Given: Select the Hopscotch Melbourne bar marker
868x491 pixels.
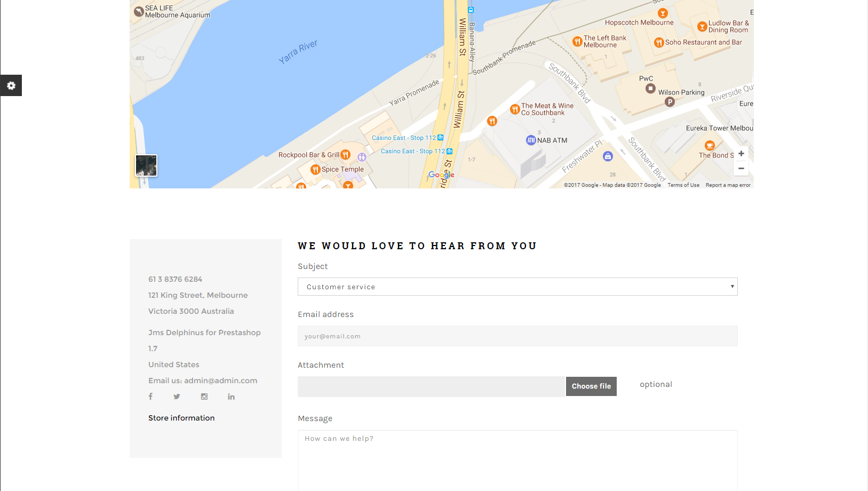Looking at the screenshot, I should coord(663,13).
